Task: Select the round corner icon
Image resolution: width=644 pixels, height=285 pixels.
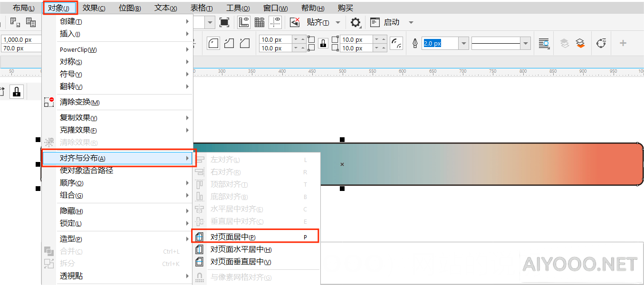Action: point(214,44)
